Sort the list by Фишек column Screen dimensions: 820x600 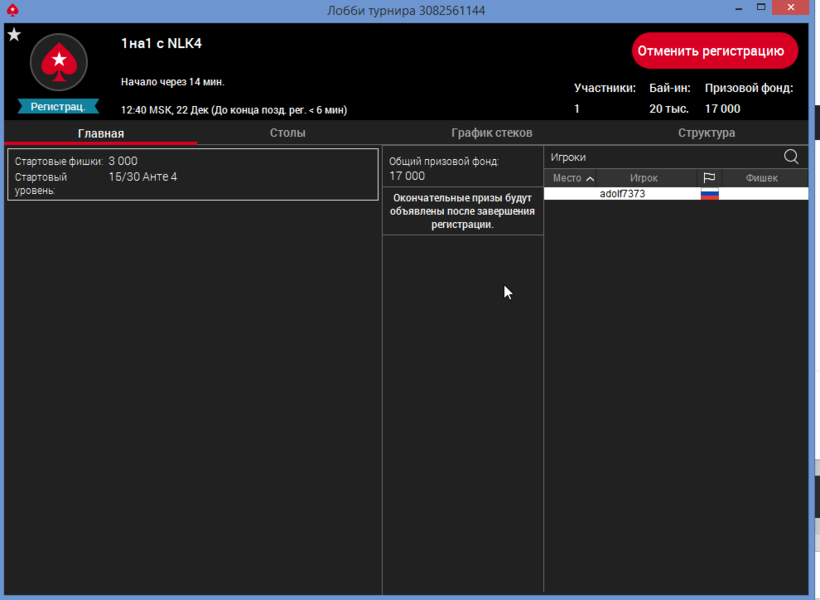tap(761, 178)
